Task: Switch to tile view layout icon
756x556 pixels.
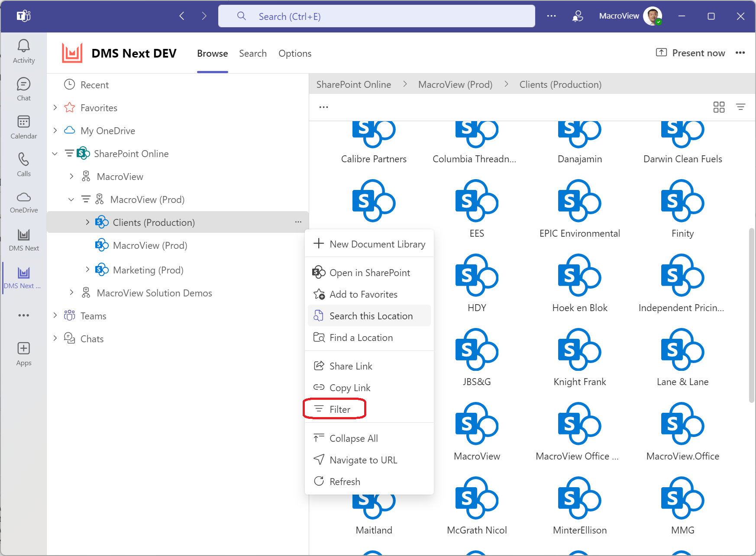Action: click(719, 107)
